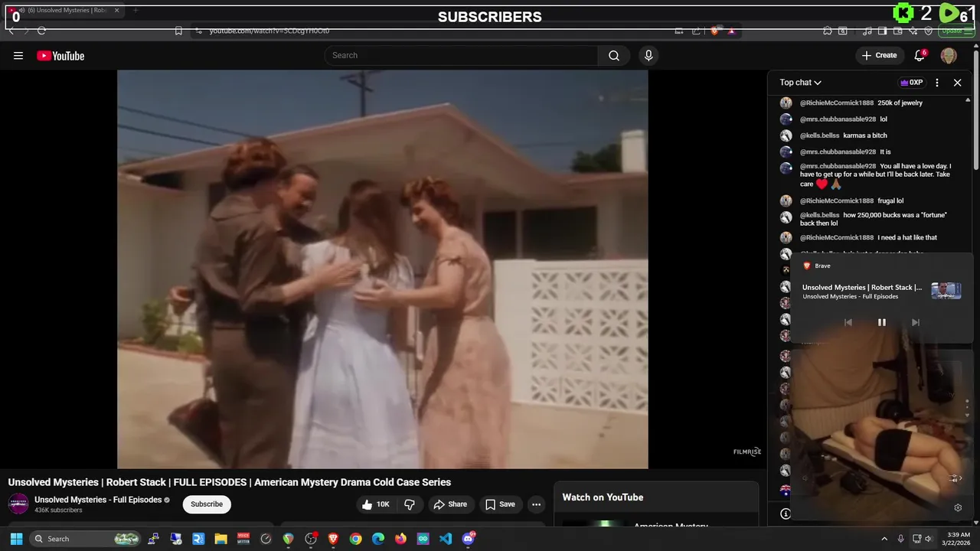
Task: Open Brave VPN shield icon
Action: (928, 31)
